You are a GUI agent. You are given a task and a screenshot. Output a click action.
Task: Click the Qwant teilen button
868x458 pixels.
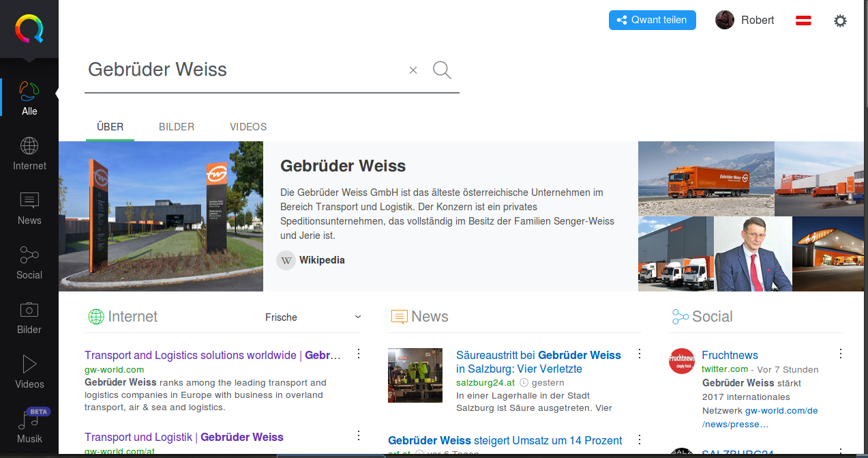point(652,20)
